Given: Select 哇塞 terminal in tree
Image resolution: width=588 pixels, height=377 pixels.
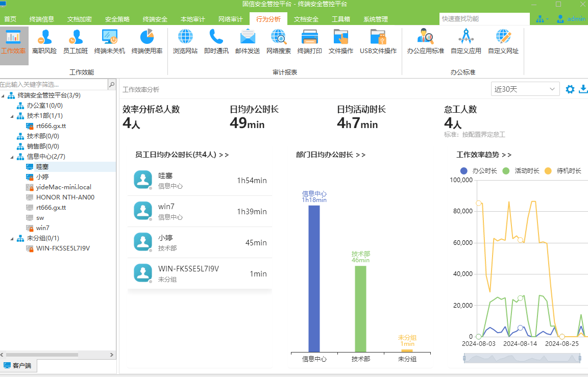Looking at the screenshot, I should [x=42, y=167].
